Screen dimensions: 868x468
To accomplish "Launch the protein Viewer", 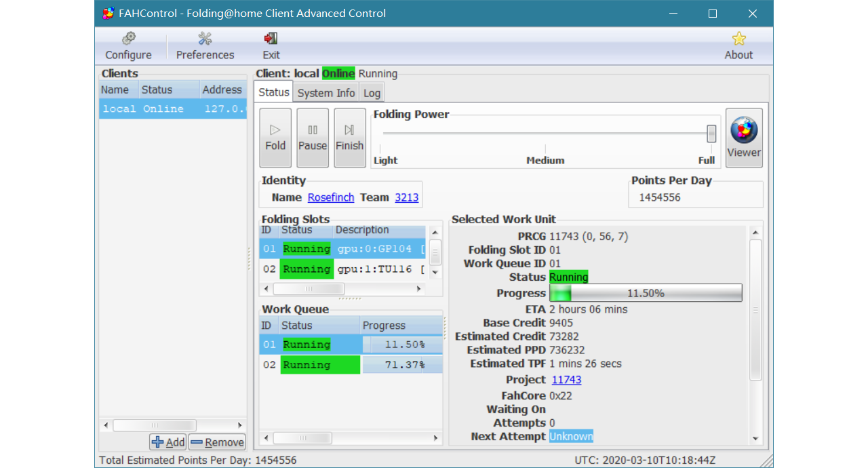I will pos(744,138).
